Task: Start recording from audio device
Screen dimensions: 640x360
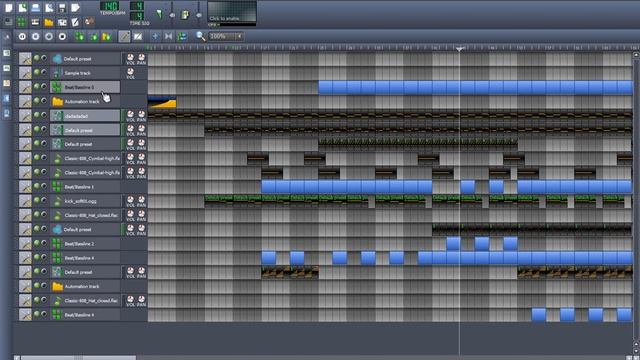Action: 36,36
